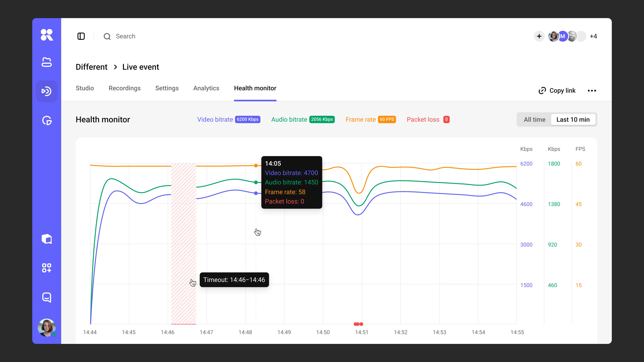This screenshot has width=644, height=362.
Task: Click the search magnifier icon
Action: (107, 37)
